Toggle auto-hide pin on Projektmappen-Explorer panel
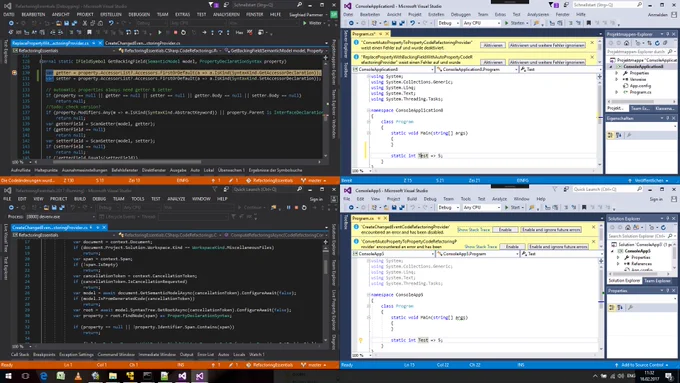This screenshot has height=383, width=680. [667, 34]
